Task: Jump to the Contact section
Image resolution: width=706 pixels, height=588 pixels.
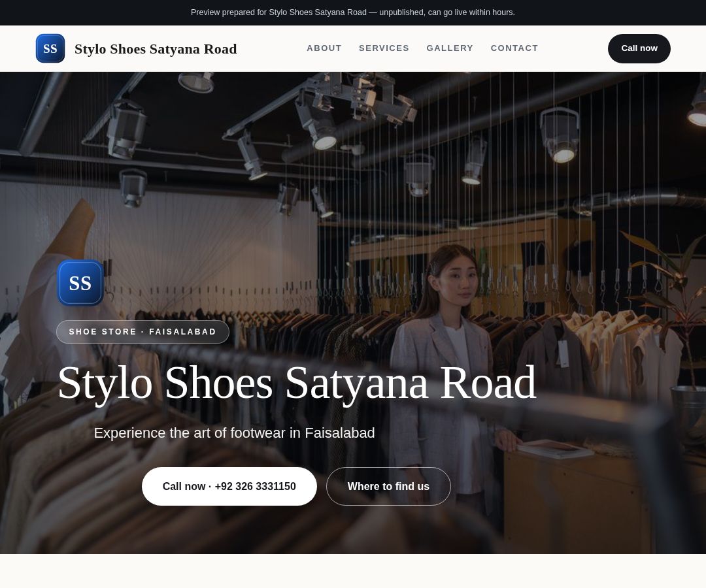Action: point(514,48)
